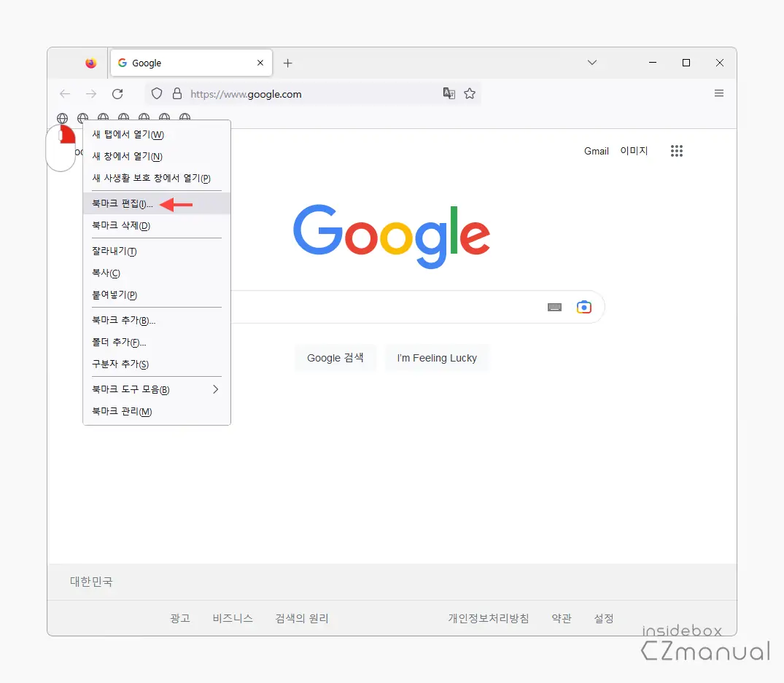This screenshot has width=784, height=683.
Task: Click the I'm Feeling Lucky button
Action: [437, 357]
